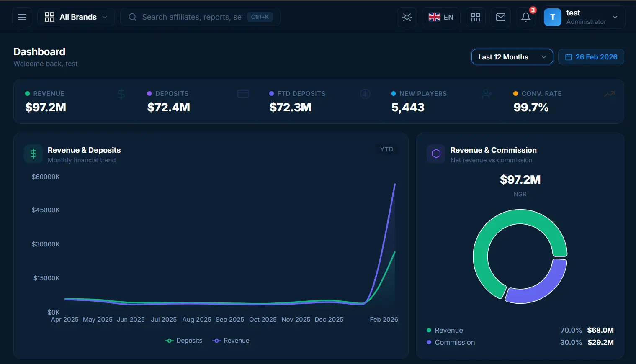This screenshot has width=636, height=364.
Task: Toggle light mode with the sun icon
Action: tap(407, 17)
